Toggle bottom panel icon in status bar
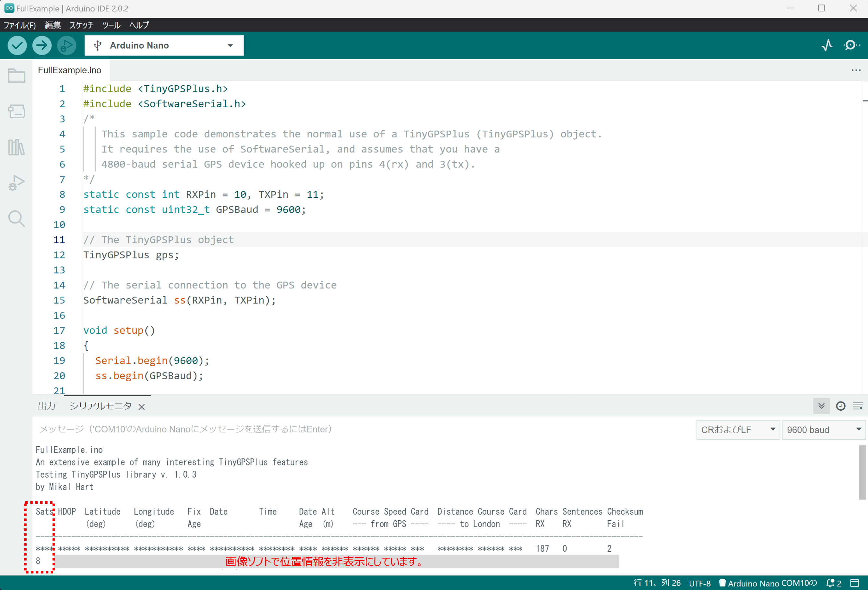The image size is (868, 590). click(855, 583)
